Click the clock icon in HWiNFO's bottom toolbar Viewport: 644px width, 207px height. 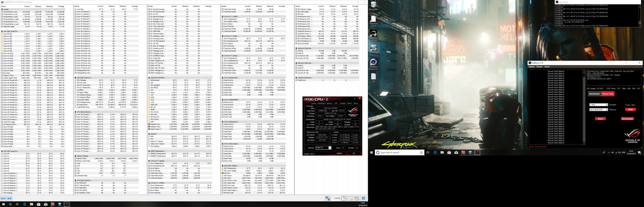point(344,198)
